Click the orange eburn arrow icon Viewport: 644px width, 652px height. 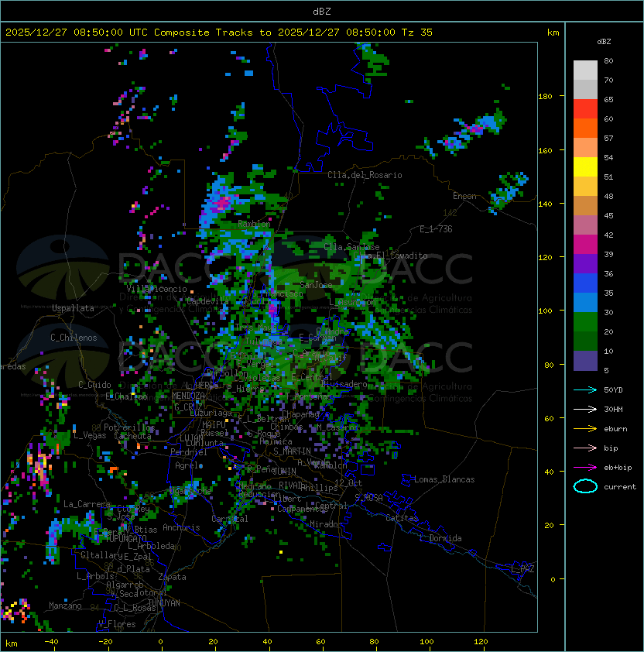(x=585, y=428)
